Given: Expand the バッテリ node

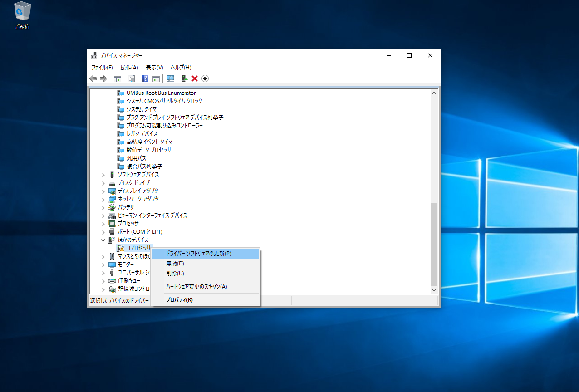Looking at the screenshot, I should [103, 207].
